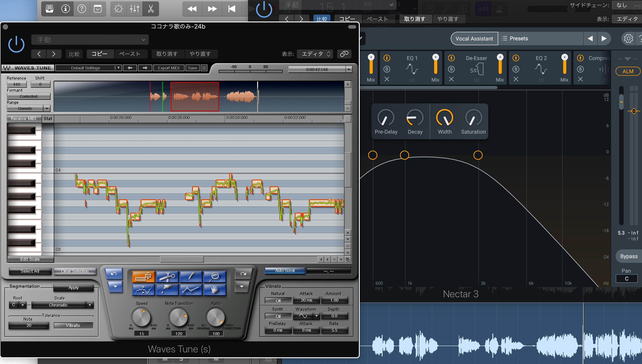Image resolution: width=642 pixels, height=364 pixels.
Task: Toggle Synth vibrato Off button
Action: point(278,316)
